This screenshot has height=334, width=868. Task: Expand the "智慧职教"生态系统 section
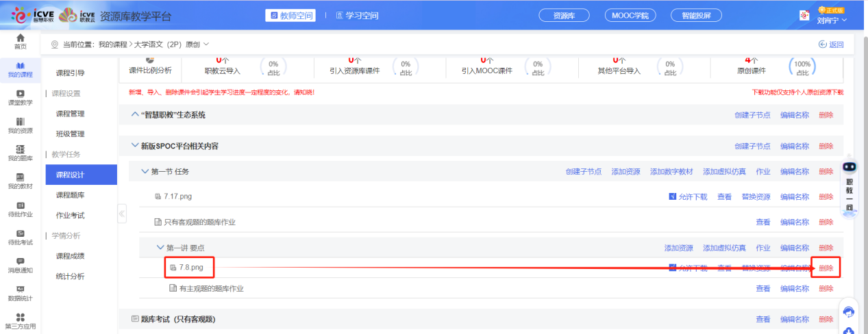[134, 115]
